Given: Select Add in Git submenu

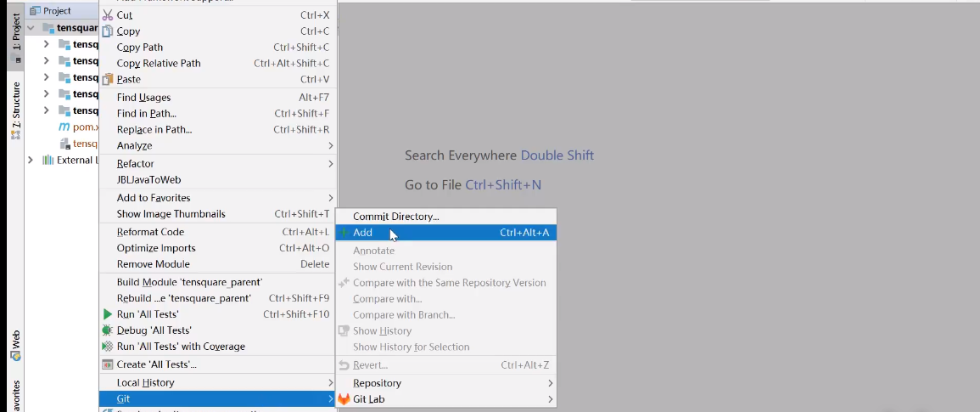Looking at the screenshot, I should (445, 232).
